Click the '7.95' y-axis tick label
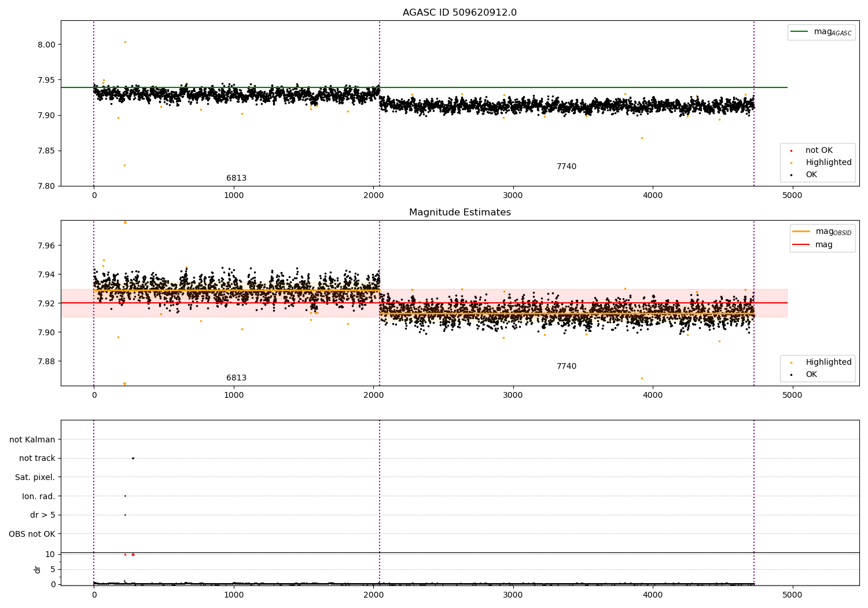The image size is (868, 608). coord(46,80)
